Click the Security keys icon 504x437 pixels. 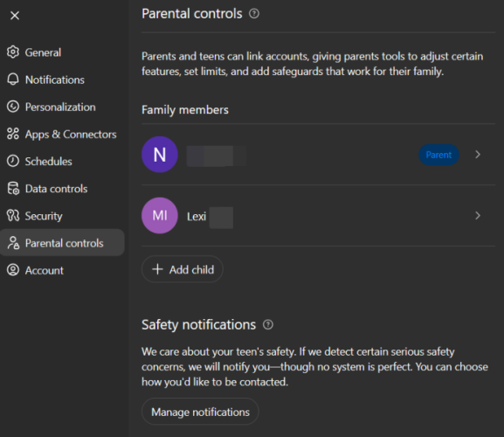click(x=13, y=216)
